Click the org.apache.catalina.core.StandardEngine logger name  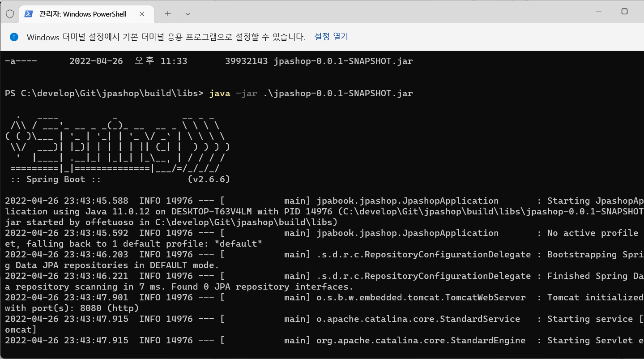(421, 341)
